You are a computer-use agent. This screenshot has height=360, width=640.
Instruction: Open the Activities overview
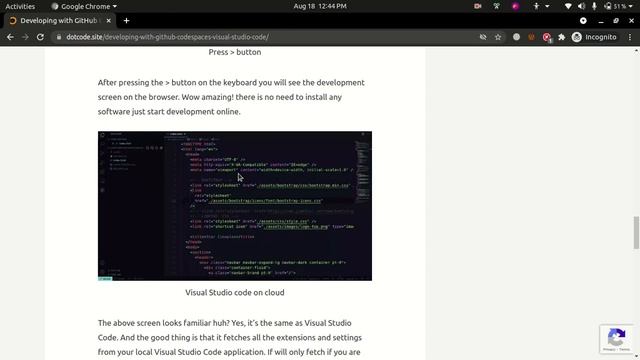20,6
